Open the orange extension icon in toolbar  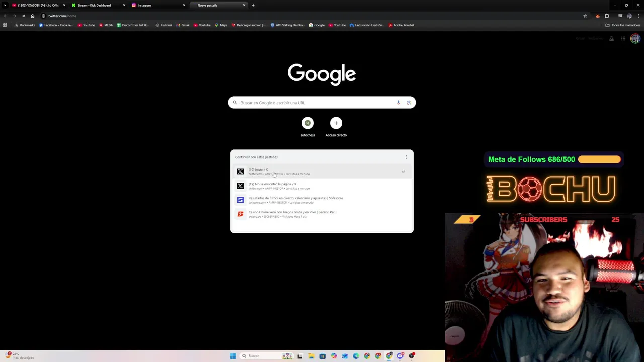597,16
